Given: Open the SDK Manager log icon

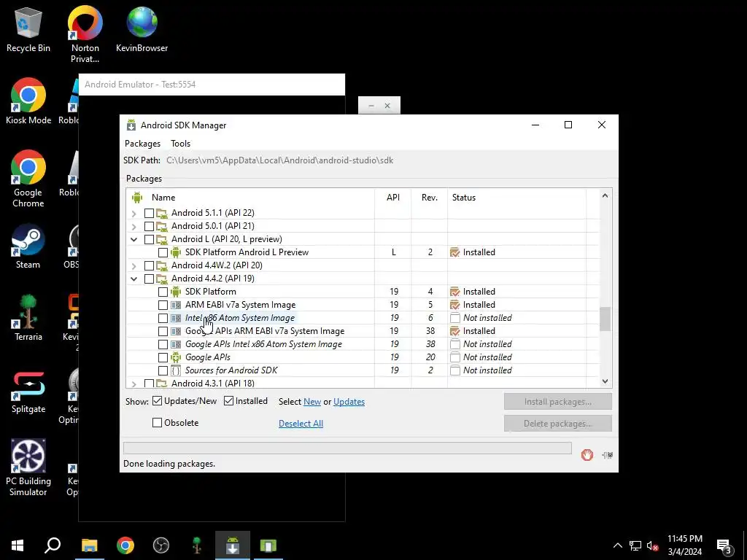Looking at the screenshot, I should pos(607,455).
